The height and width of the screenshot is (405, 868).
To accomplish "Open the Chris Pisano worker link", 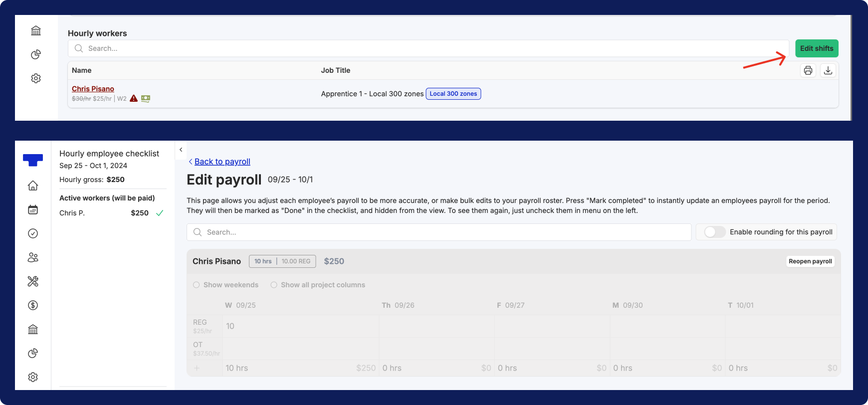I will point(93,89).
